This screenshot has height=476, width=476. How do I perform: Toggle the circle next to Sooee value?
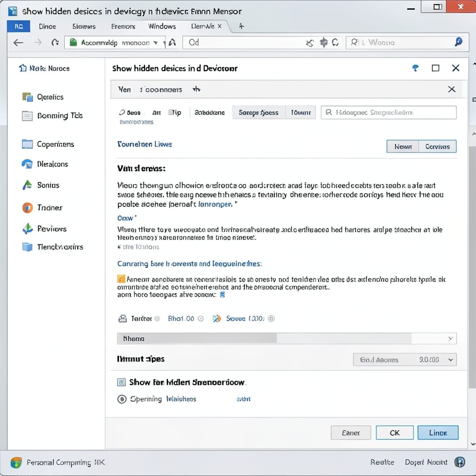click(x=271, y=318)
